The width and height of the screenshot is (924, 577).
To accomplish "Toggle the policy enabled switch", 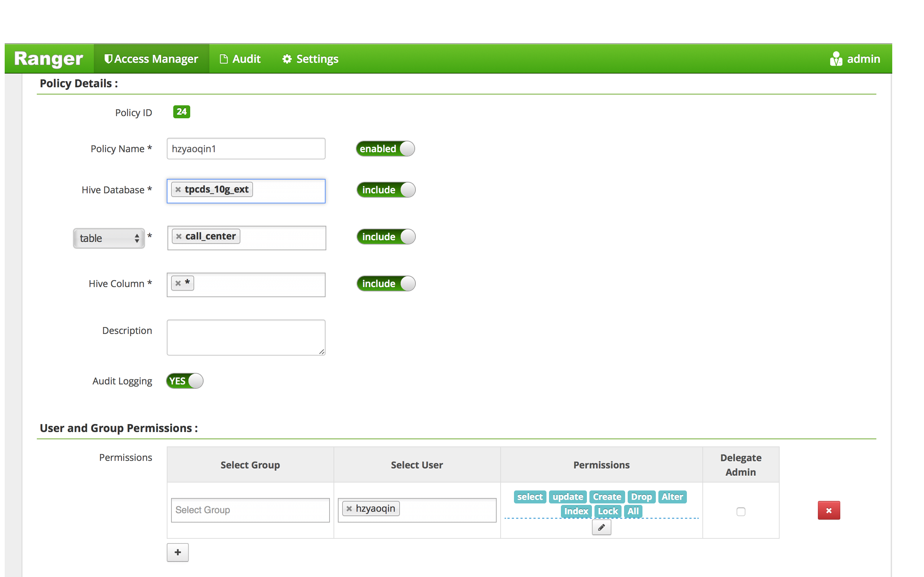I will (385, 149).
